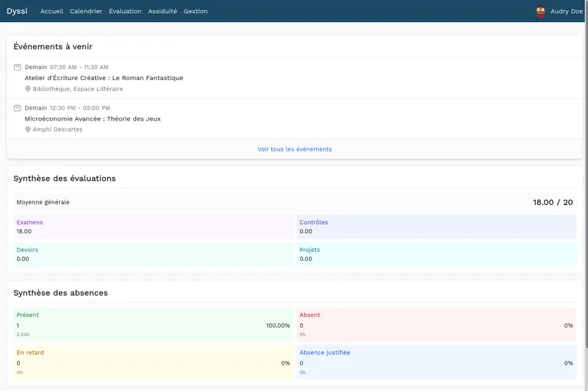Select the purple Examens score card

click(153, 226)
